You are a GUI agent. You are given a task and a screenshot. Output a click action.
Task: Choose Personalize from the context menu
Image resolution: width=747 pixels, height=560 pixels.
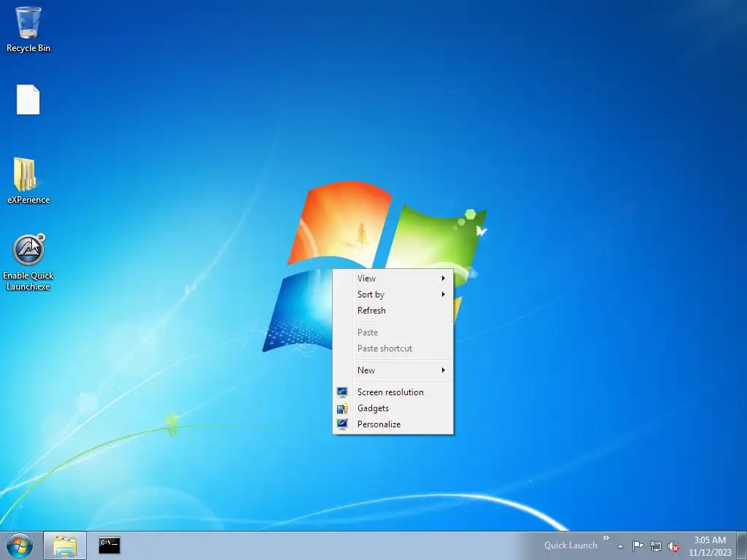pos(393,424)
